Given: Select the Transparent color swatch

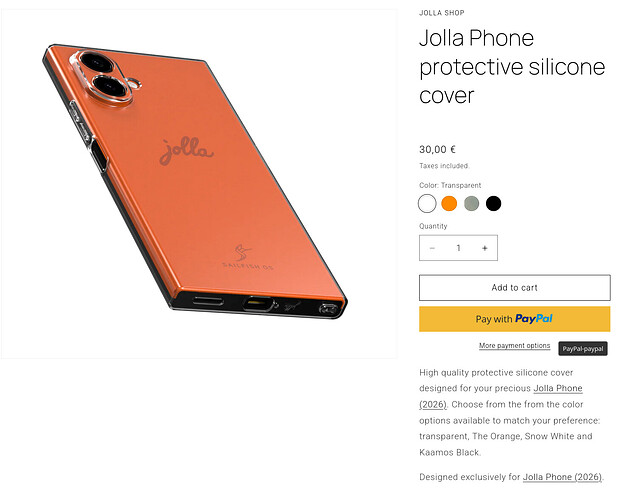Looking at the screenshot, I should click(x=427, y=203).
